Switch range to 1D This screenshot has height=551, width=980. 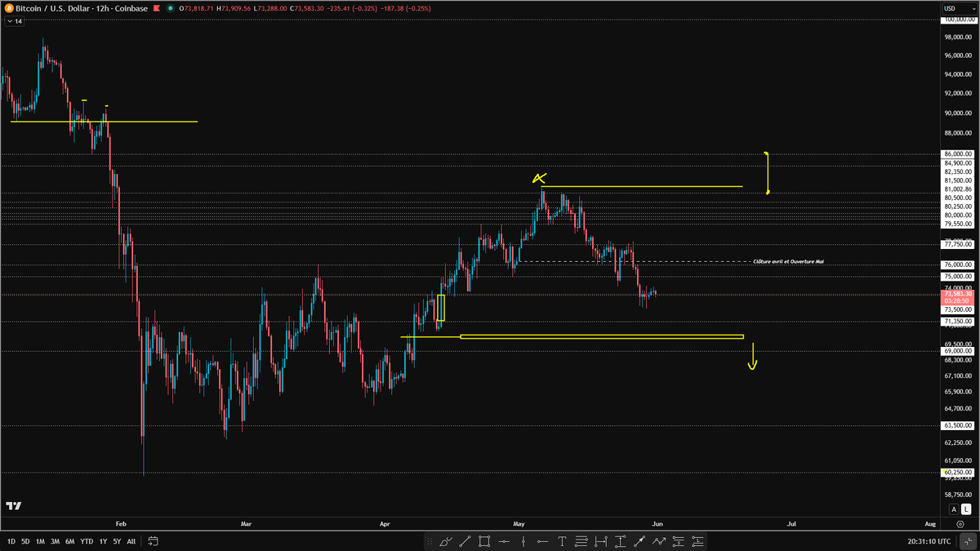[11, 541]
